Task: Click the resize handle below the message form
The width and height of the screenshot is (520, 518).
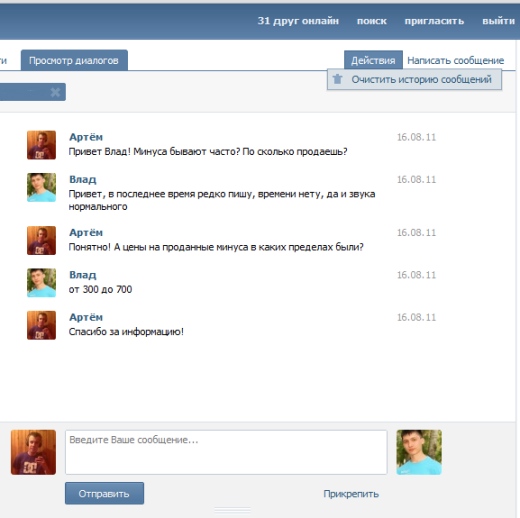Action: (x=232, y=510)
